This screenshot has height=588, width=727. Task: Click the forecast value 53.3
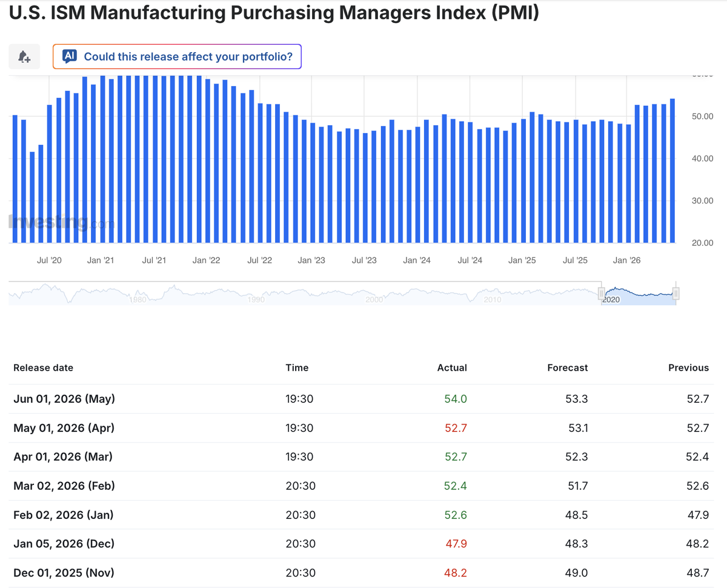pyautogui.click(x=577, y=399)
